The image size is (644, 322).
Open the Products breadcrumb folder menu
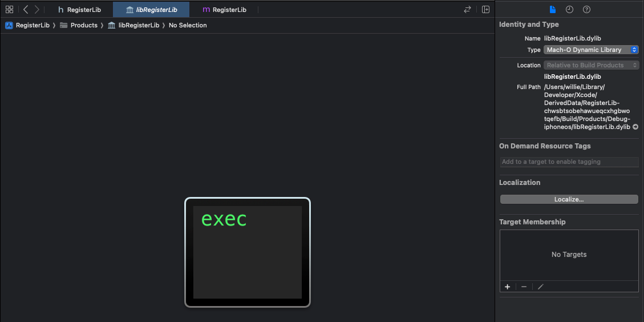coord(79,25)
